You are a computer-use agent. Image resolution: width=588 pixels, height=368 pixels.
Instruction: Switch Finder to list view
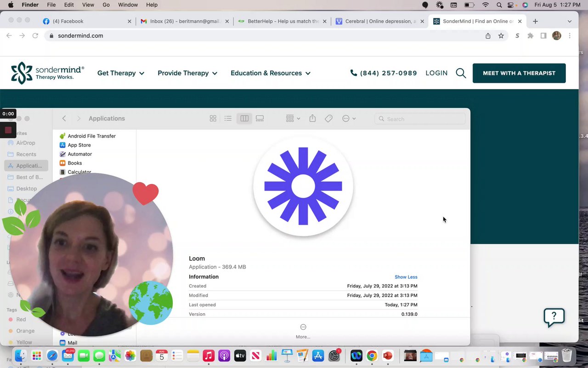(x=228, y=119)
